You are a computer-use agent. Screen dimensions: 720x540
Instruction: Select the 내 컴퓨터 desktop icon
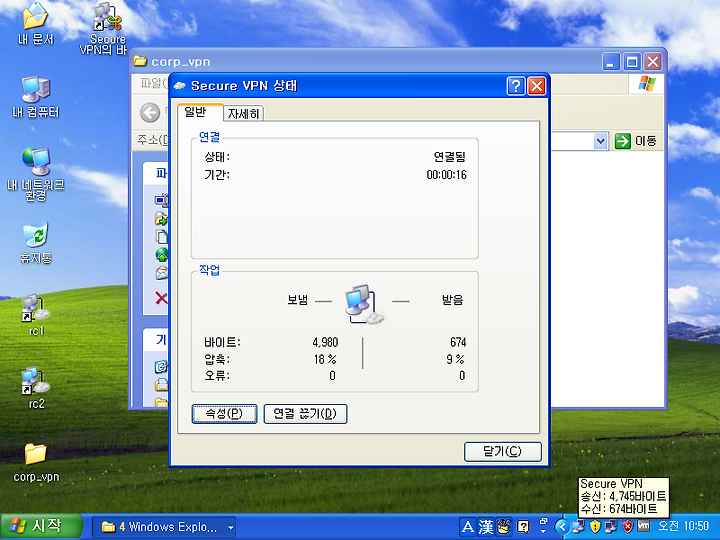36,96
